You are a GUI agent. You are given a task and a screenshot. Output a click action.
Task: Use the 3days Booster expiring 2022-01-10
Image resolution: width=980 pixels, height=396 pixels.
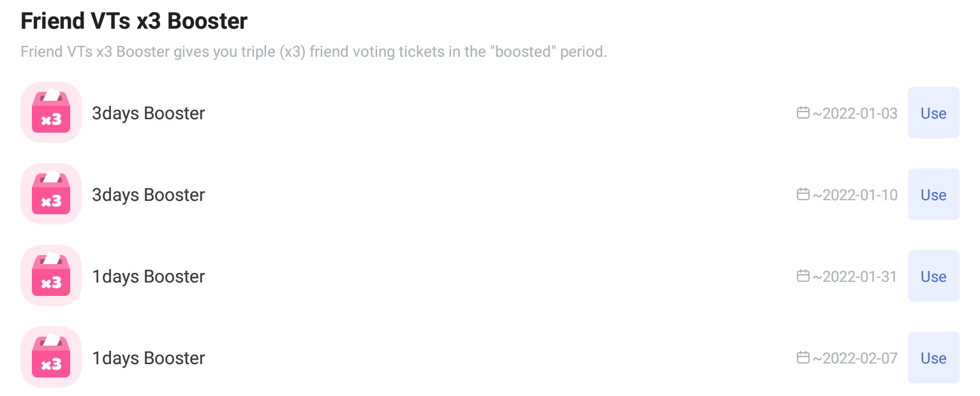933,194
